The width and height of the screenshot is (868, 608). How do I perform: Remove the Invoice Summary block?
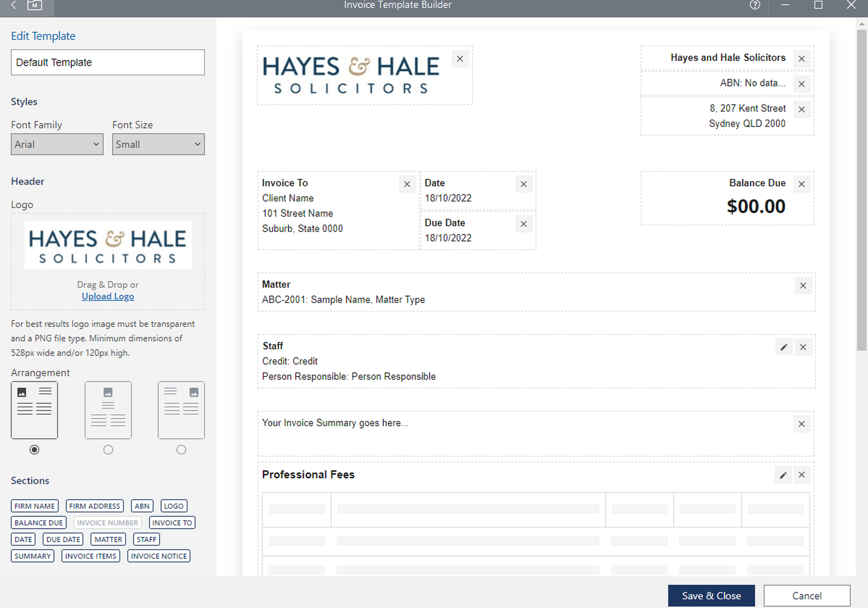coord(802,424)
